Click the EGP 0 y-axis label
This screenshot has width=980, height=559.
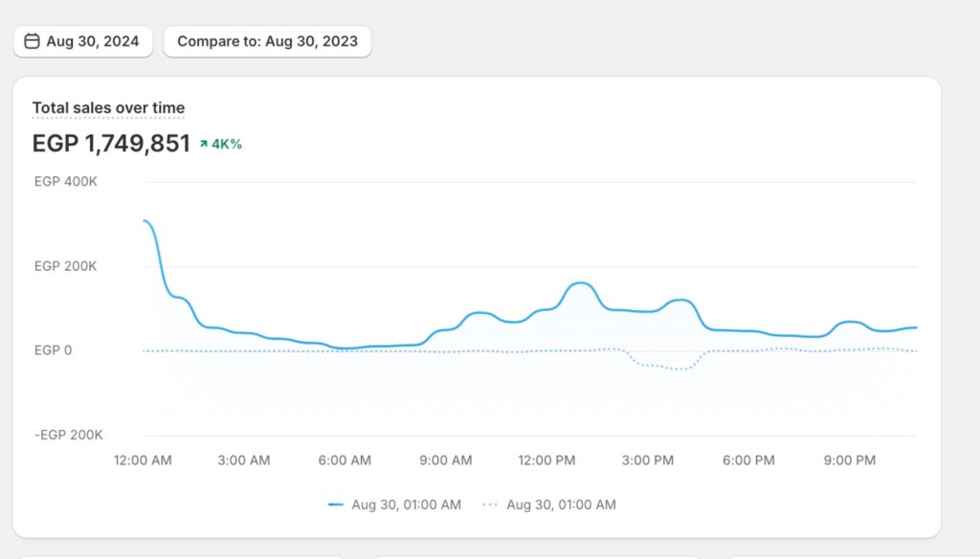tap(53, 350)
